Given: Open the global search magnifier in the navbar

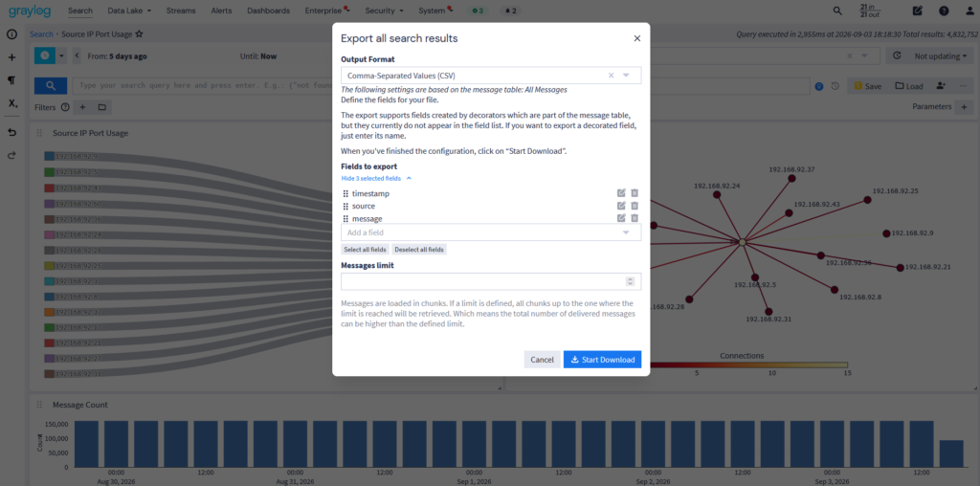Looking at the screenshot, I should coord(837,11).
